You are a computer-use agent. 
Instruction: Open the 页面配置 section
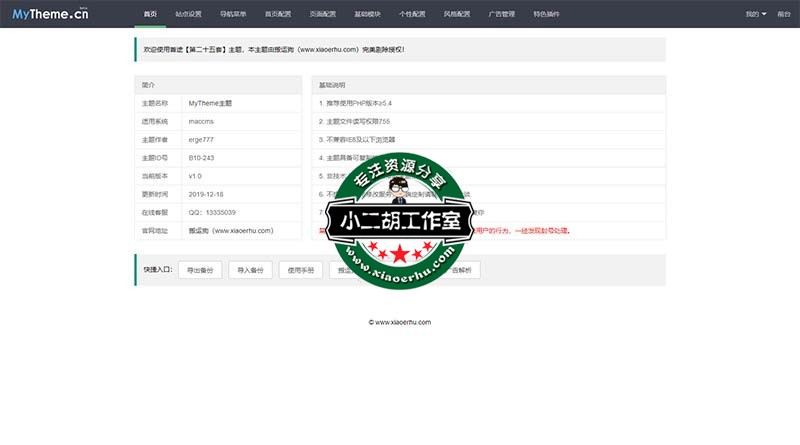[x=323, y=15]
